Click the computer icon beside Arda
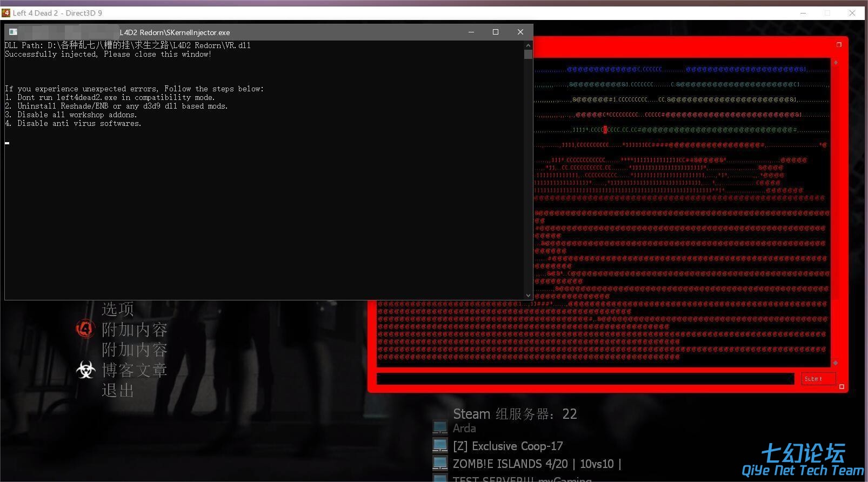This screenshot has width=868, height=482. tap(440, 427)
